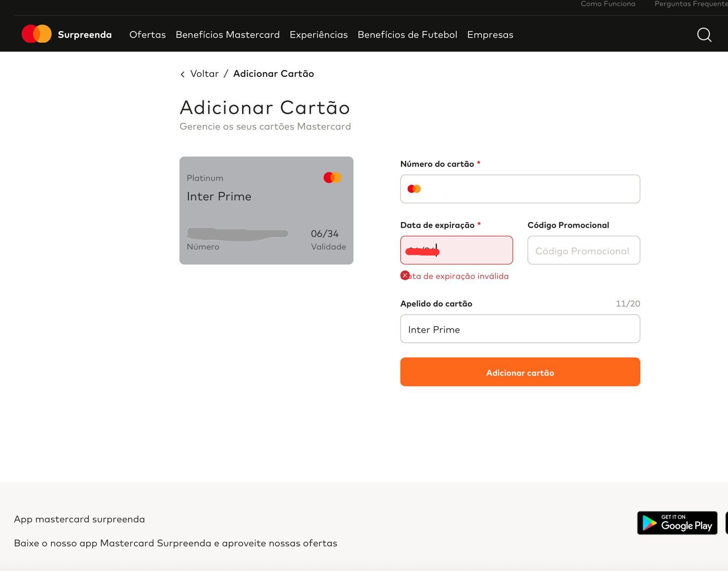Click the back chevron arrow icon
The image size is (728, 571).
(x=182, y=74)
